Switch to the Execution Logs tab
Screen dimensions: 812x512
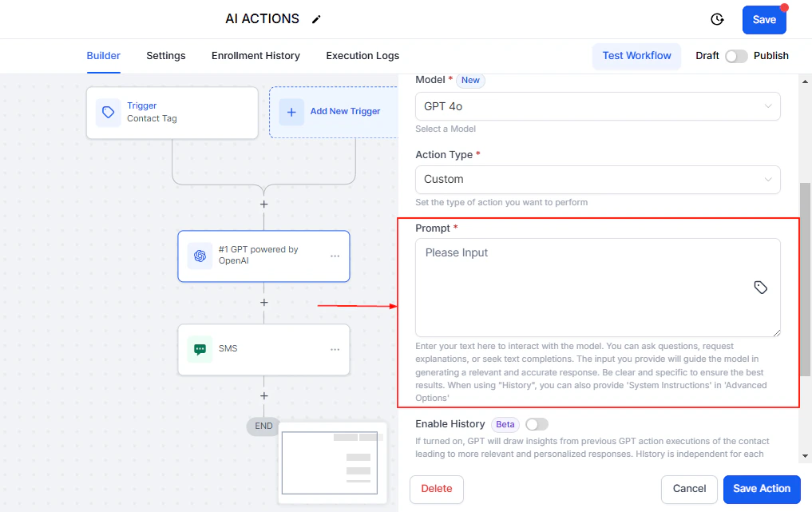pyautogui.click(x=362, y=56)
